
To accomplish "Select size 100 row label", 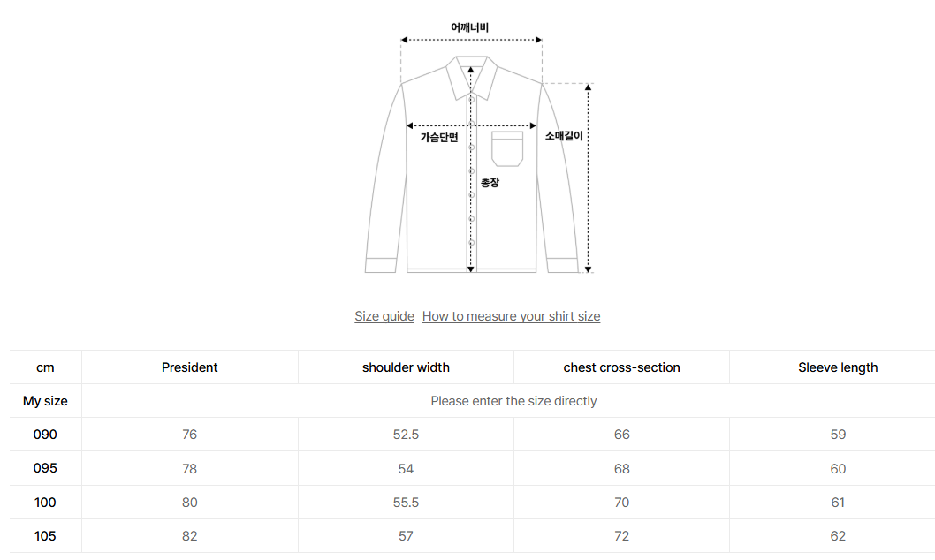I will pos(44,502).
